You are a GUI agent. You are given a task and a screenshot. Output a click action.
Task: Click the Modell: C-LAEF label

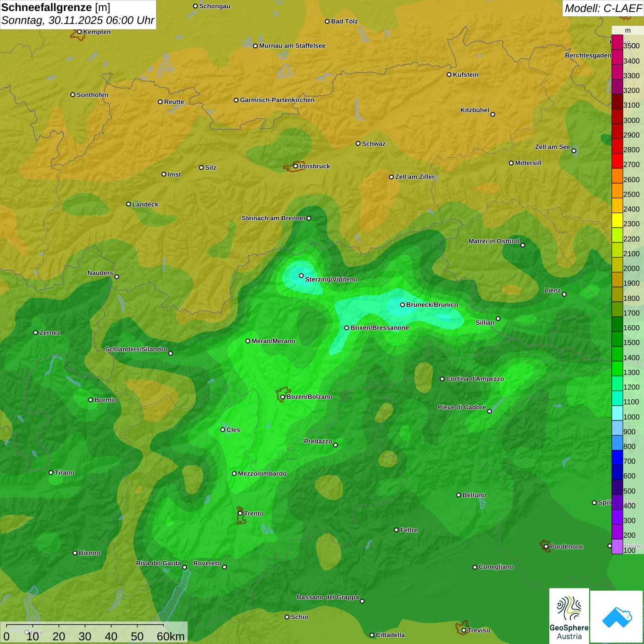point(603,8)
